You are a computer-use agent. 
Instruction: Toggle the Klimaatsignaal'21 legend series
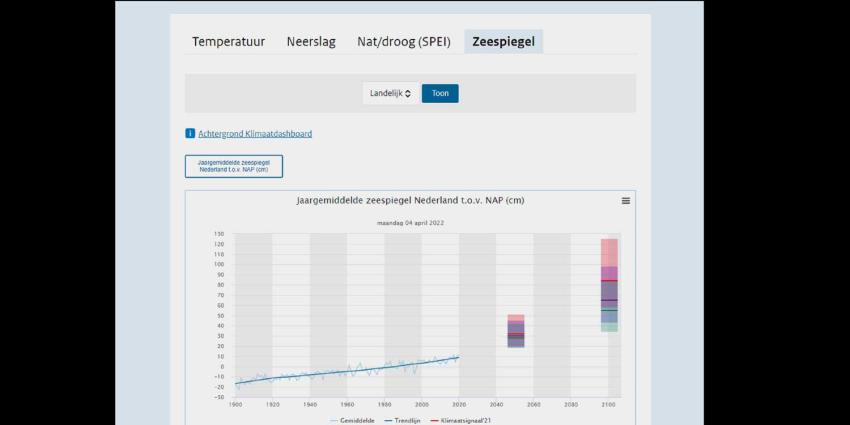(x=462, y=421)
